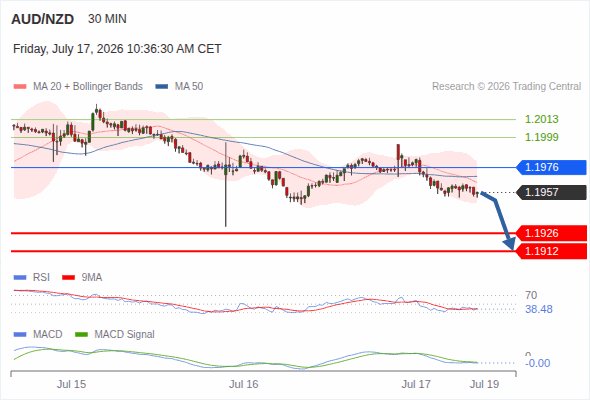Image resolution: width=590 pixels, height=400 pixels.
Task: Click the Jul 17 date axis label
Action: [416, 385]
